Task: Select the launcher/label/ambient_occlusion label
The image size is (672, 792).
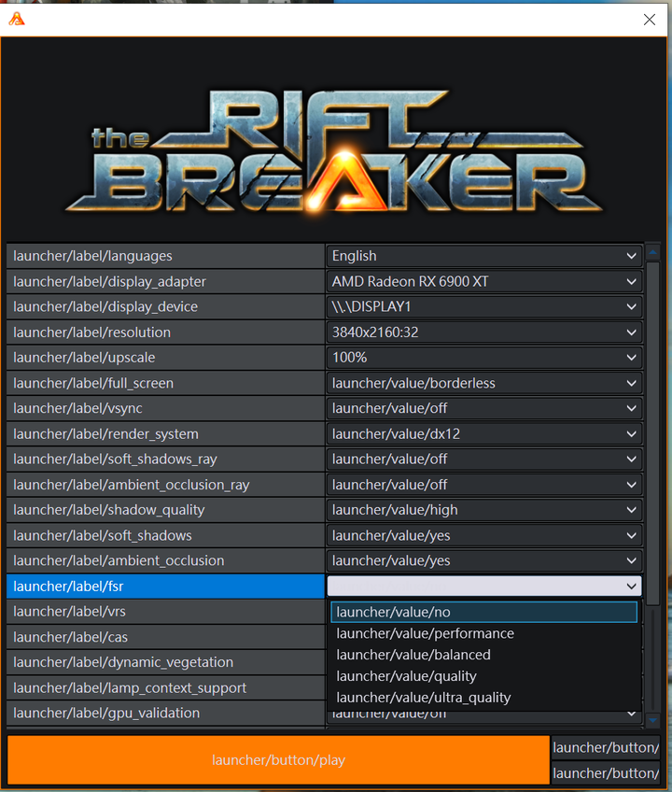Action: [x=165, y=560]
